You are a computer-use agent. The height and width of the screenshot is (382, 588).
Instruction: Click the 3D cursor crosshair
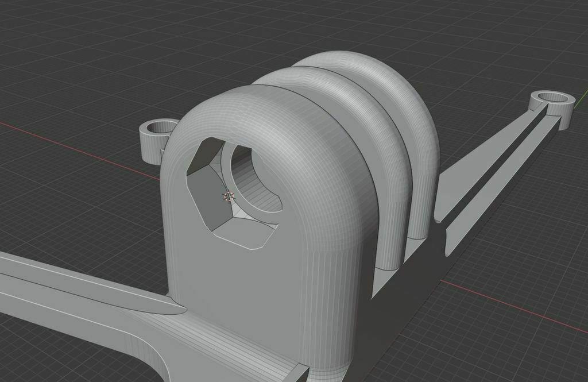tap(229, 196)
